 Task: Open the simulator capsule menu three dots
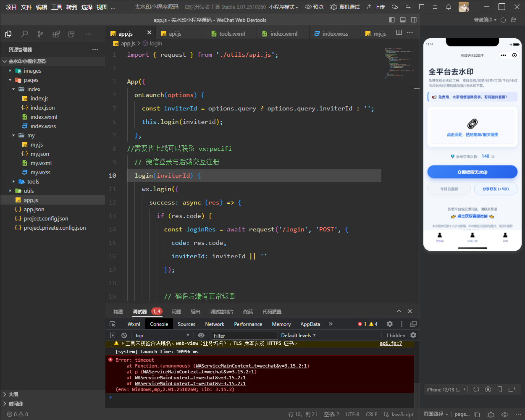[x=504, y=55]
